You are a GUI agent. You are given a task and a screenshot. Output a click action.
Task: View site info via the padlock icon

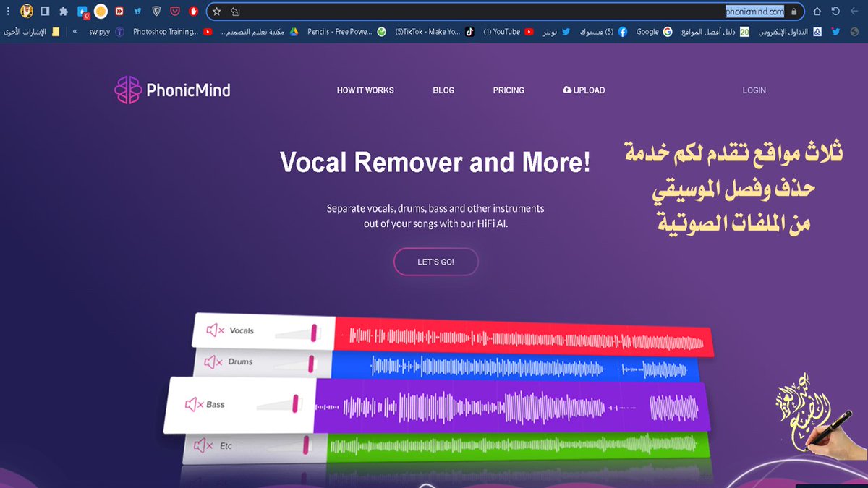[x=793, y=12]
